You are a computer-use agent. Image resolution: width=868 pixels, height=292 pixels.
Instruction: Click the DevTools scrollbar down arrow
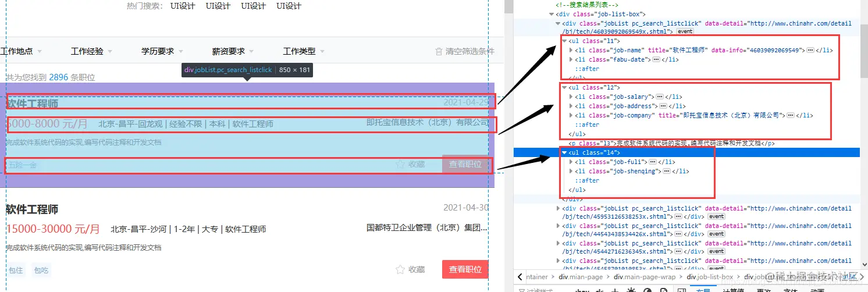point(863,265)
